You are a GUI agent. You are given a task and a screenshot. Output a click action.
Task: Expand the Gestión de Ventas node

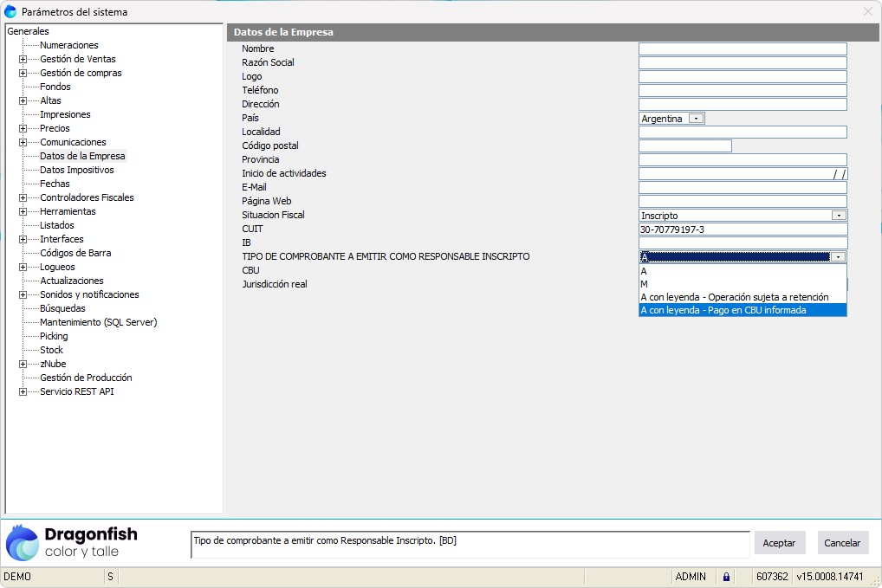(x=23, y=59)
